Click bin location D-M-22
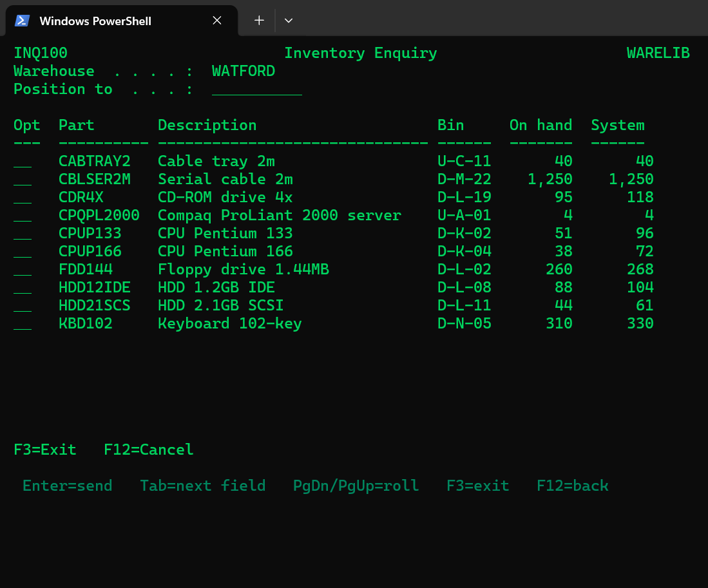The width and height of the screenshot is (708, 588). [464, 179]
